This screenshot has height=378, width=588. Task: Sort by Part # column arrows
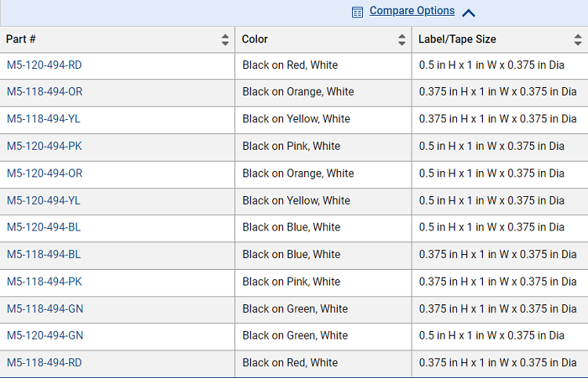[225, 40]
